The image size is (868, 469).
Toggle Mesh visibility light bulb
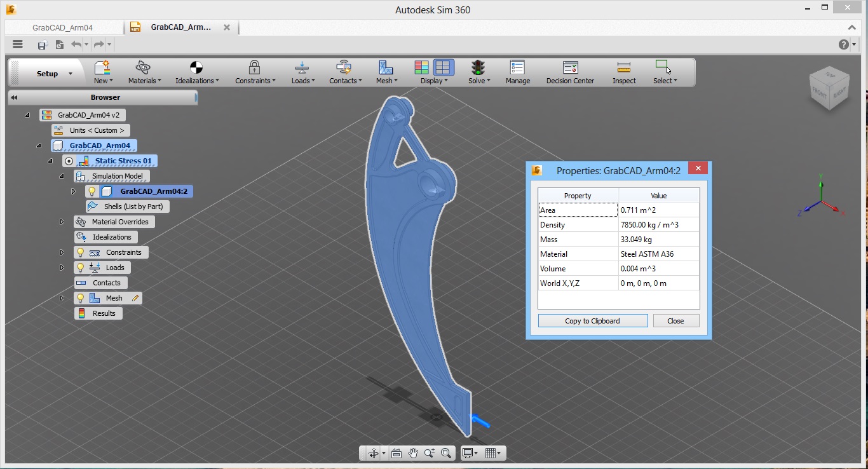click(81, 298)
